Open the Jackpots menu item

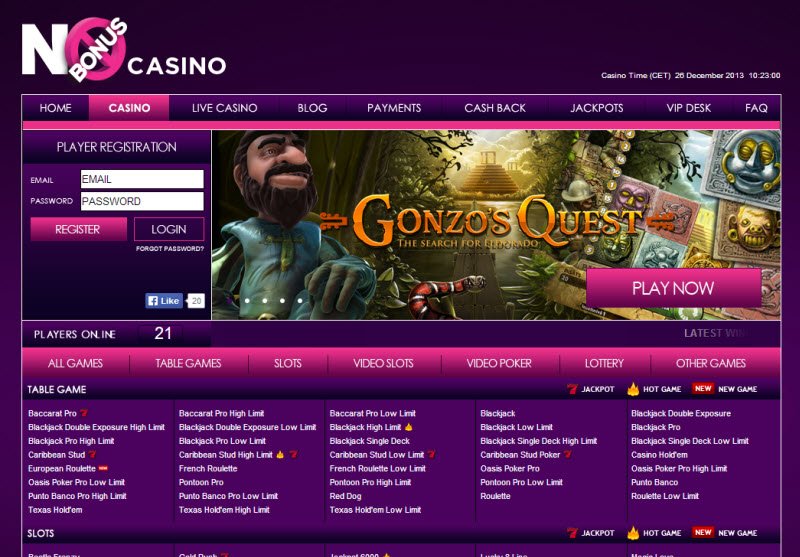tap(596, 108)
